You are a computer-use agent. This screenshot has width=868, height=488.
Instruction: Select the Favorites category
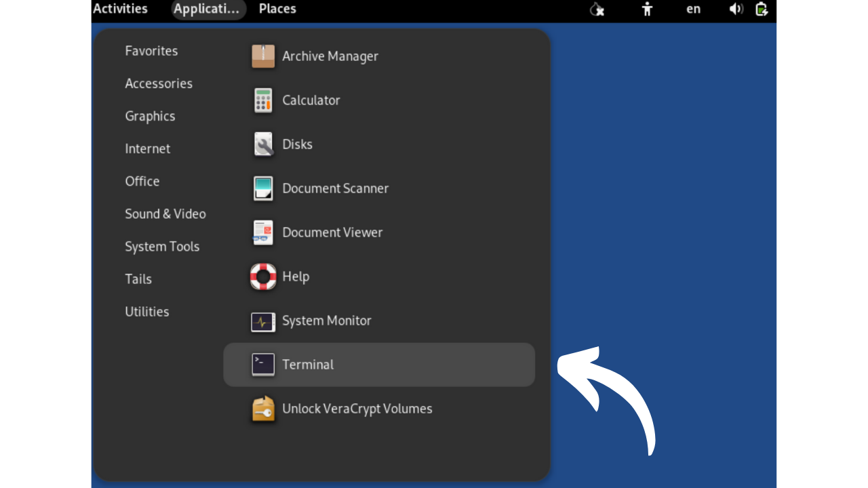pos(151,51)
